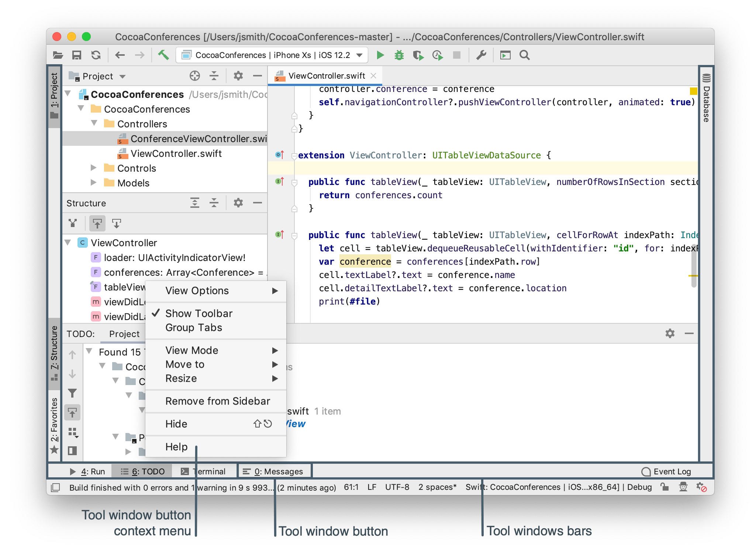Click the TODO previous occurrence up arrow
Viewport: 756px width, 560px height.
[72, 355]
